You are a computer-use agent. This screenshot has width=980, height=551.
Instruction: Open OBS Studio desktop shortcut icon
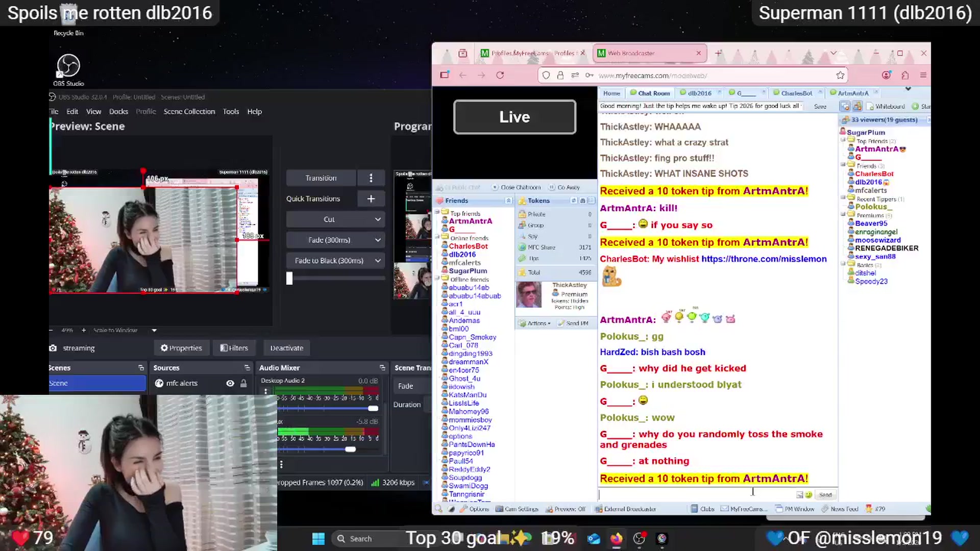(68, 70)
